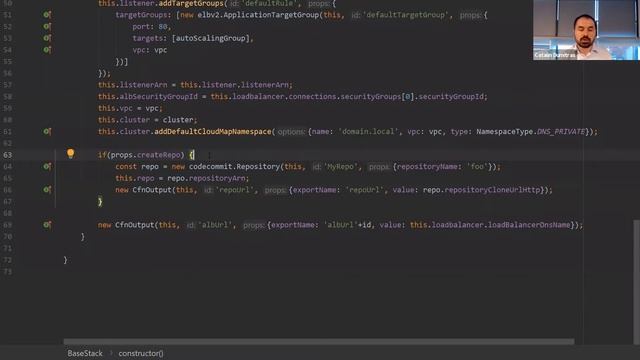Click the number 80 in the port line

click(163, 27)
